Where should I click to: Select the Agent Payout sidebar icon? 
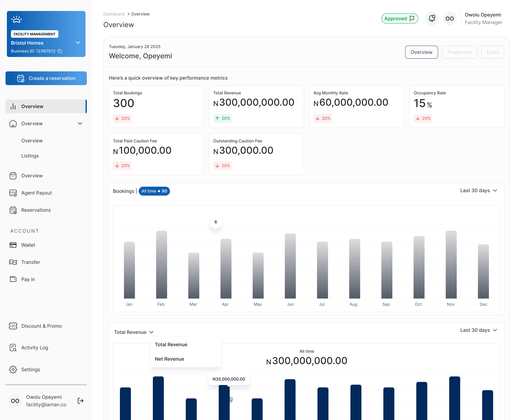point(13,193)
